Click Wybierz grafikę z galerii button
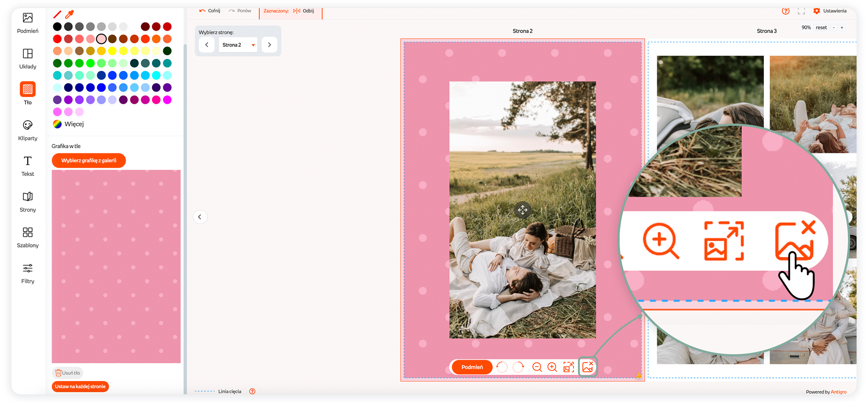This screenshot has width=868, height=402. (89, 160)
